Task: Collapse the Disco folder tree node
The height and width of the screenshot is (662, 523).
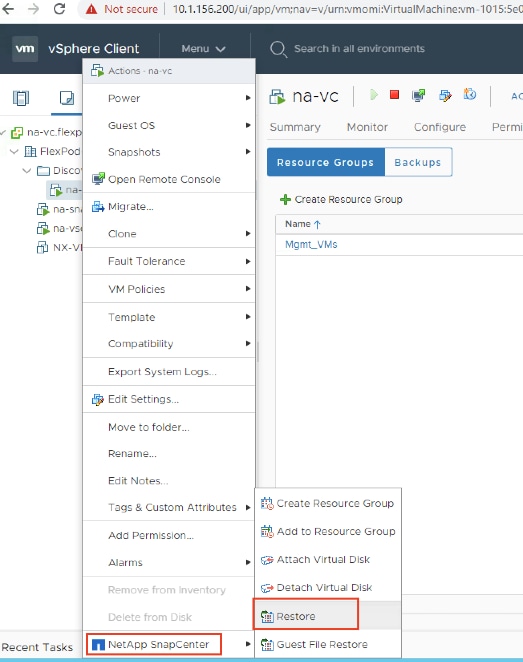Action: point(27,171)
